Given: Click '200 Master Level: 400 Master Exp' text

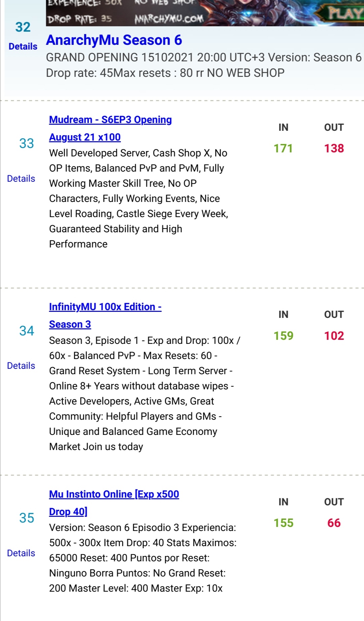Looking at the screenshot, I should [136, 588].
